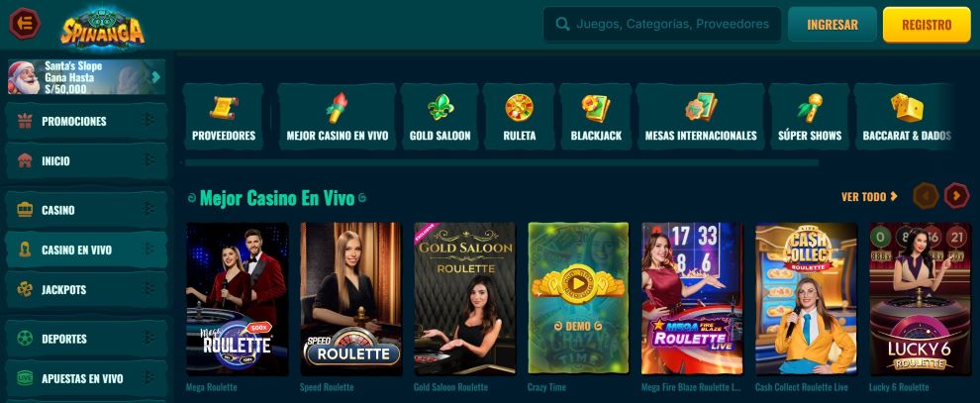980x403 pixels.
Task: Select Baccarat & Dados dice category
Action: [x=907, y=117]
